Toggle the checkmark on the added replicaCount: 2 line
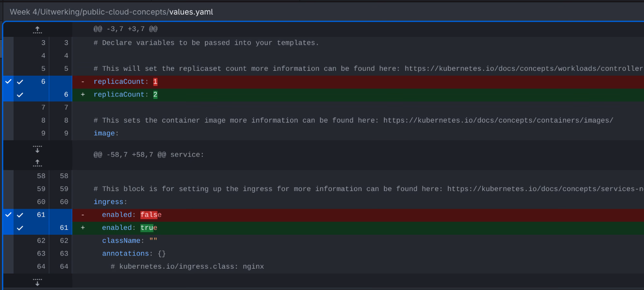Screen dimensions: 644x290 (19, 95)
